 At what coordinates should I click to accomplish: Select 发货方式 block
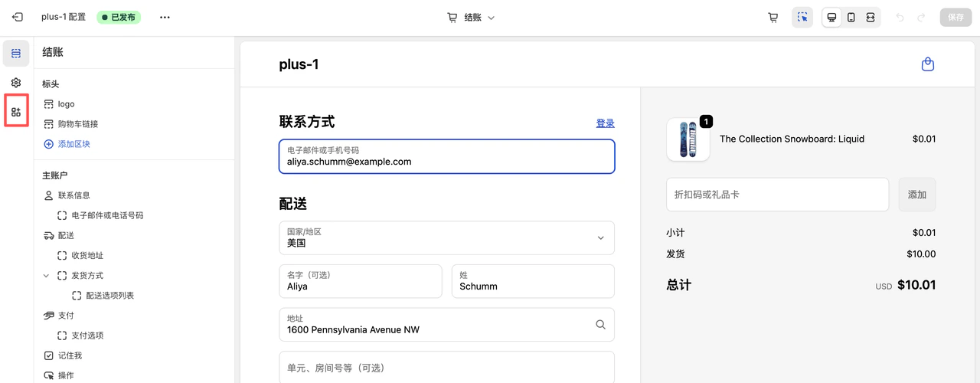coord(87,275)
